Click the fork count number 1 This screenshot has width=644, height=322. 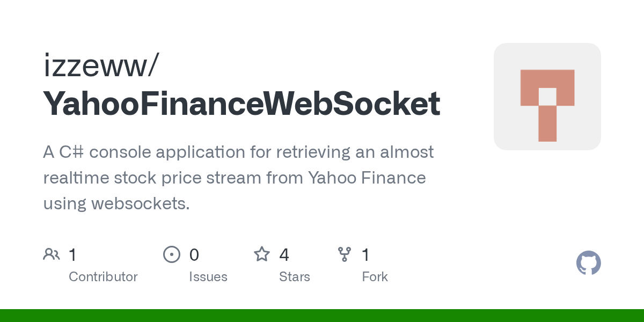[365, 255]
